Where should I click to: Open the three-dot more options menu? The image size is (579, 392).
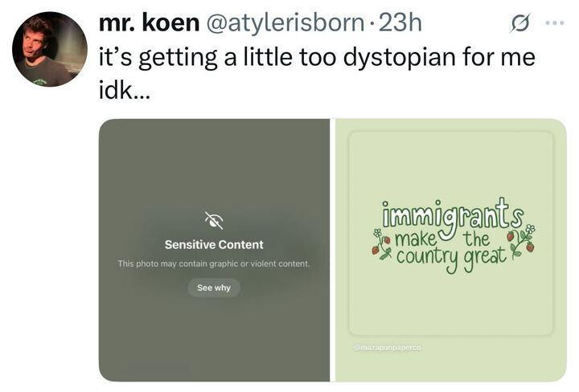[555, 22]
